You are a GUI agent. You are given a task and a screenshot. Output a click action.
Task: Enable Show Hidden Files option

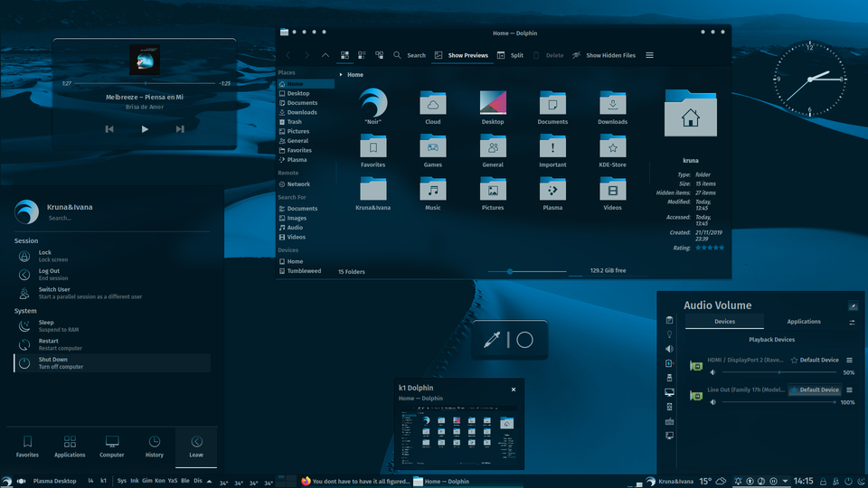pos(604,55)
